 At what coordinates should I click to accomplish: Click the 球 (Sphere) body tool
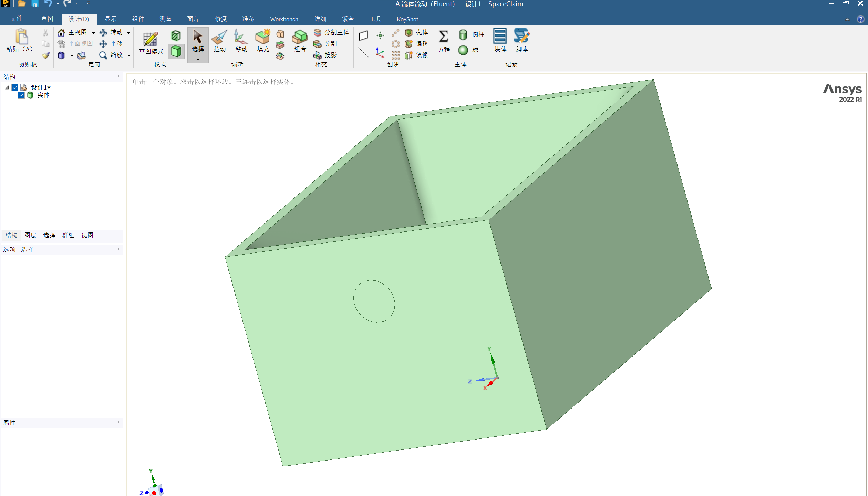coord(468,50)
